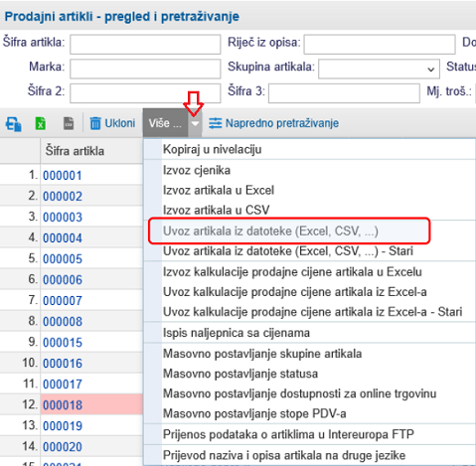
Task: Choose Uvoz artikala iz datoteke - Stari
Action: 309,251
